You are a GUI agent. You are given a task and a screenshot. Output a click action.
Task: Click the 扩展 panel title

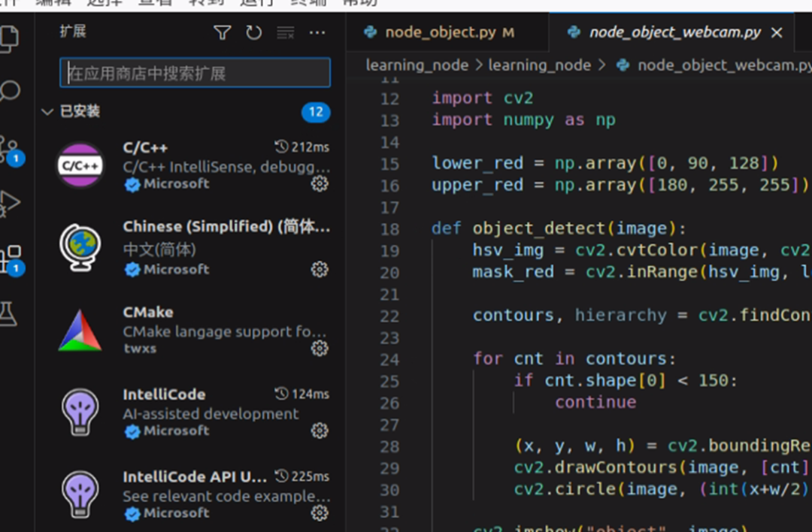tap(73, 32)
